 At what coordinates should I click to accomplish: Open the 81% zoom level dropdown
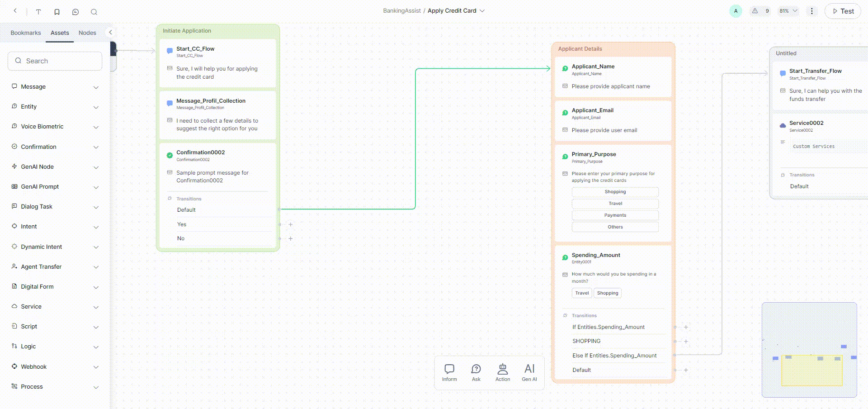click(x=788, y=11)
